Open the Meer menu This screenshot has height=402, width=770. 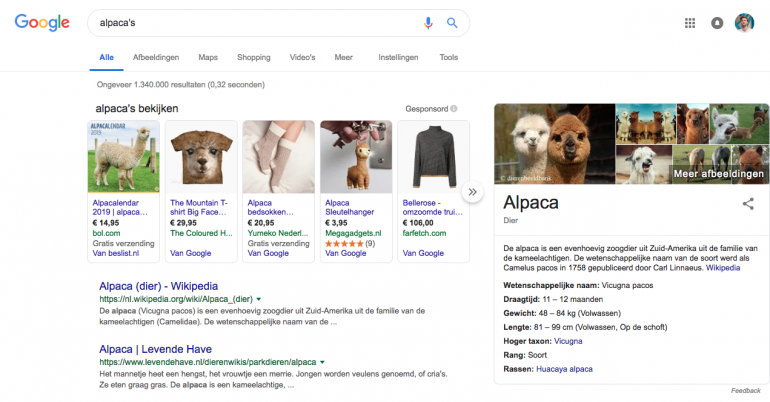pos(343,57)
